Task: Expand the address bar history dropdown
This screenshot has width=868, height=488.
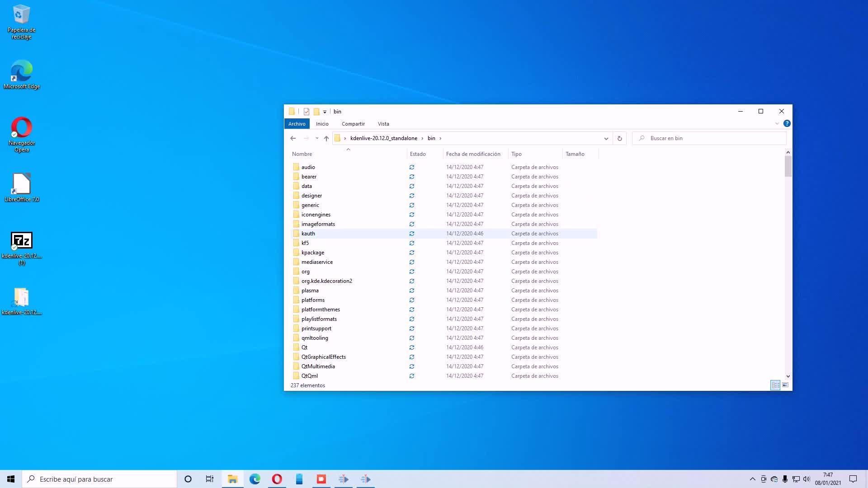Action: coord(606,138)
